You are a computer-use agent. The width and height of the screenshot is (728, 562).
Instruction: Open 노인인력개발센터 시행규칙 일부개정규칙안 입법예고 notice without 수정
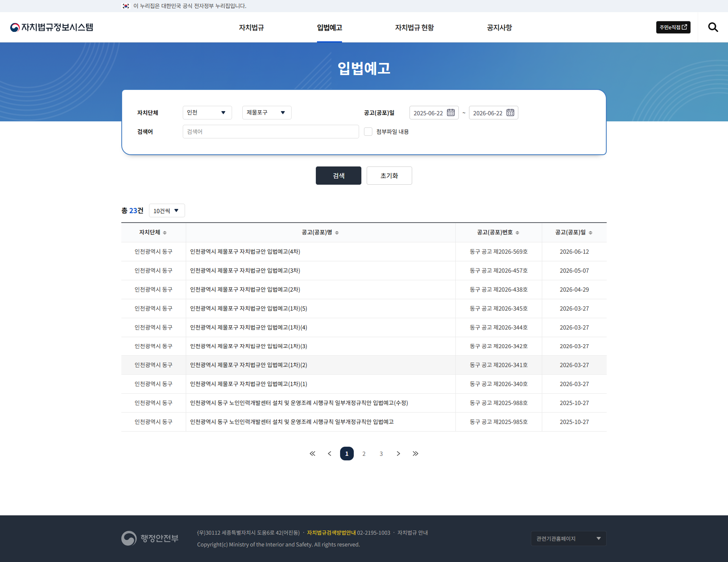coord(292,422)
